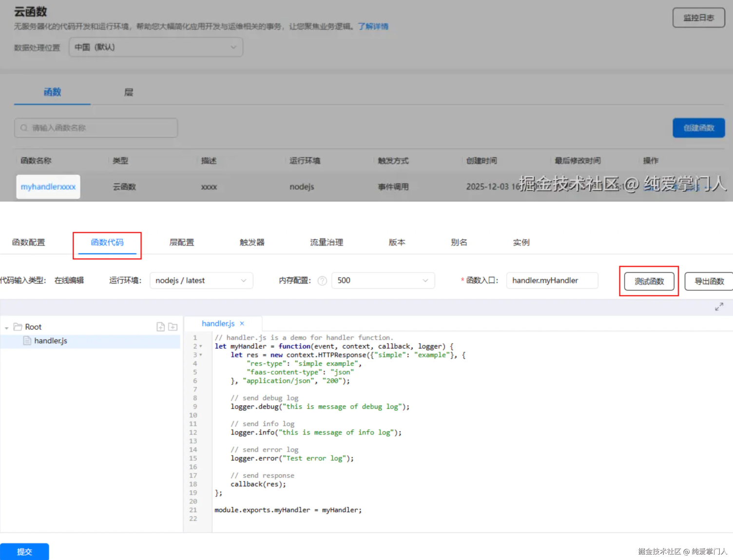Select the 层 top tab
The height and width of the screenshot is (560, 733).
pyautogui.click(x=129, y=92)
